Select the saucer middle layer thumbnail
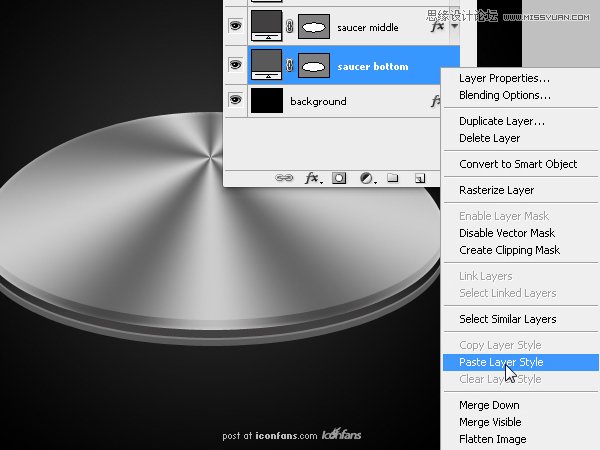600x450 pixels. 266,26
